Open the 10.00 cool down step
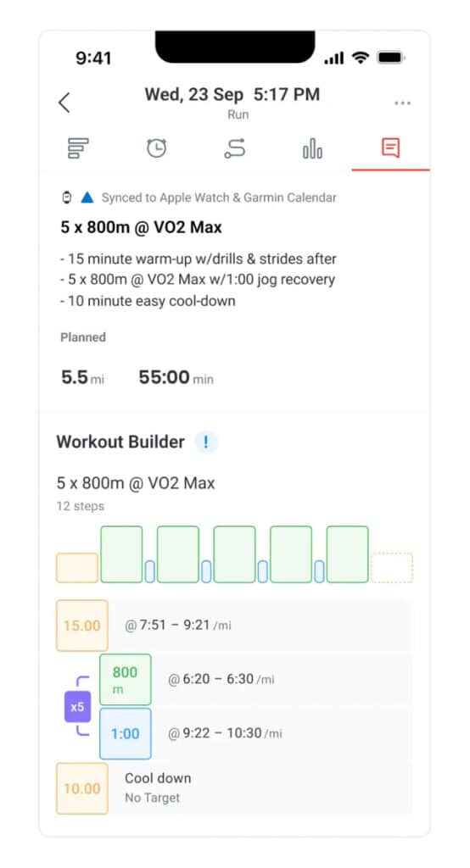 point(82,789)
